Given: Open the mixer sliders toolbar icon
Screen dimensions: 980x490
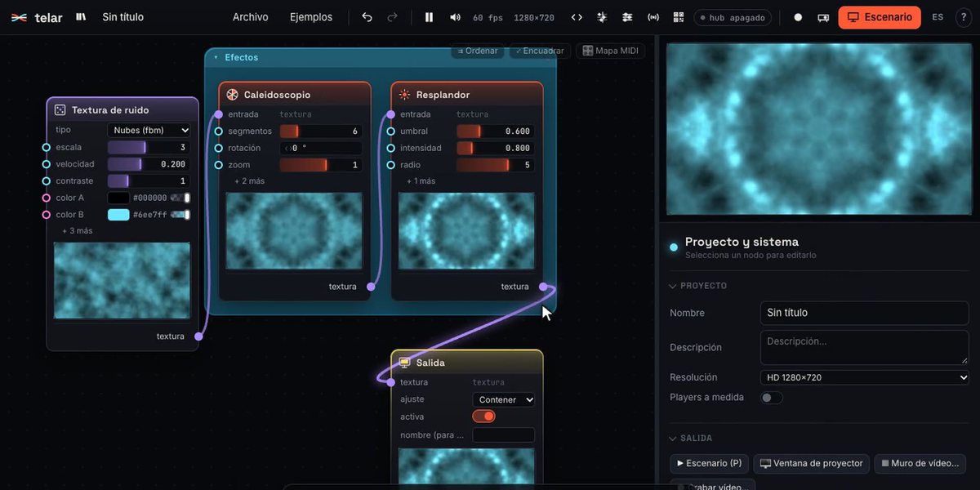Looking at the screenshot, I should coord(627,17).
